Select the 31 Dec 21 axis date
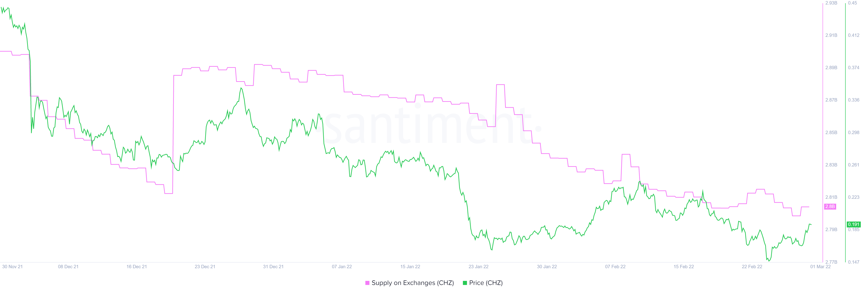 coord(273,267)
